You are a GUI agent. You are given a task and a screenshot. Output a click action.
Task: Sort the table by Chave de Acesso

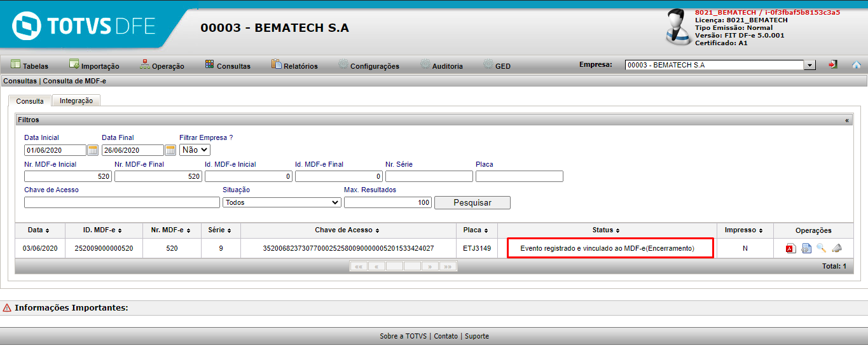point(348,230)
